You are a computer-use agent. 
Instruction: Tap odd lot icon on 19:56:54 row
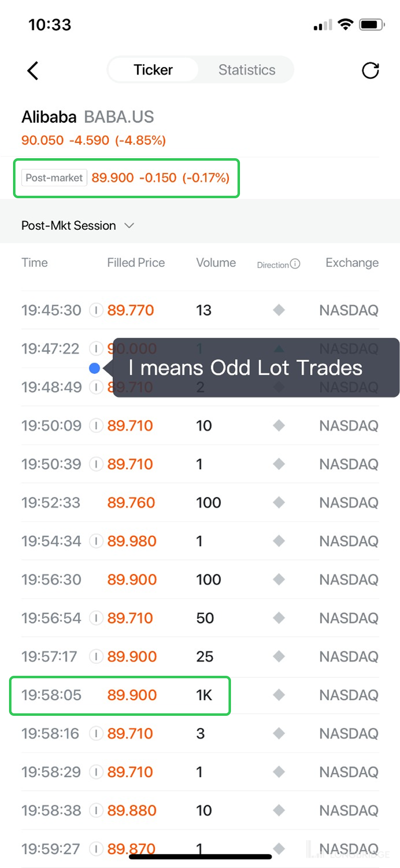(x=95, y=618)
